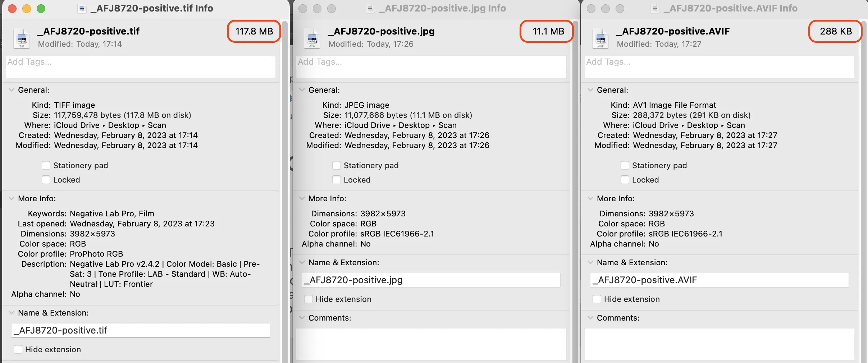Viewport: 868px width, 363px height.
Task: Click the Comments text area in the jpg Info window
Action: pyautogui.click(x=431, y=344)
